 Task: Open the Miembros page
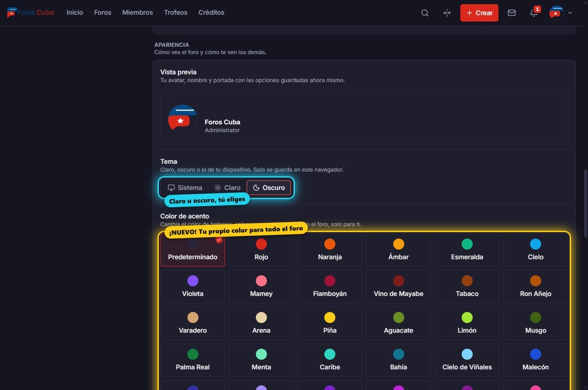(x=137, y=12)
